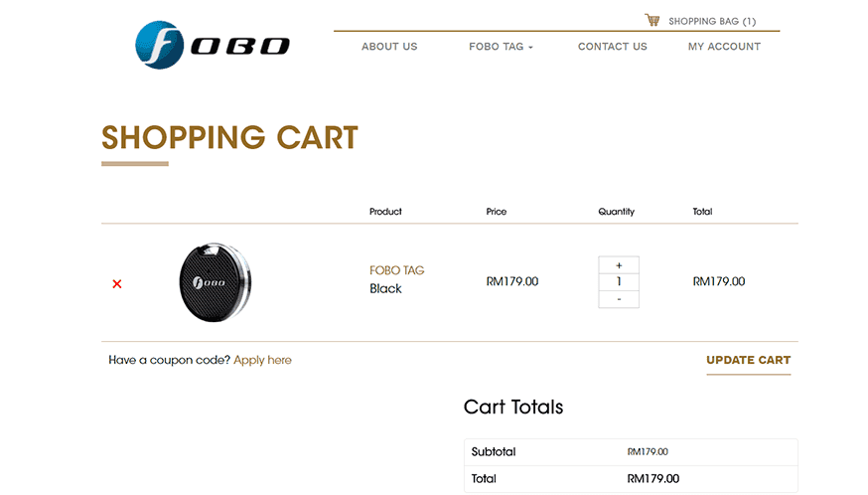Open the Shopping Bag (1) link
This screenshot has height=495, width=868.
(x=711, y=21)
